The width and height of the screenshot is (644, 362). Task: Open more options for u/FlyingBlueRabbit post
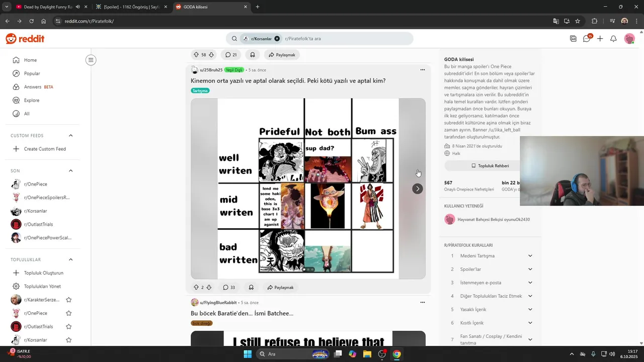[423, 303]
